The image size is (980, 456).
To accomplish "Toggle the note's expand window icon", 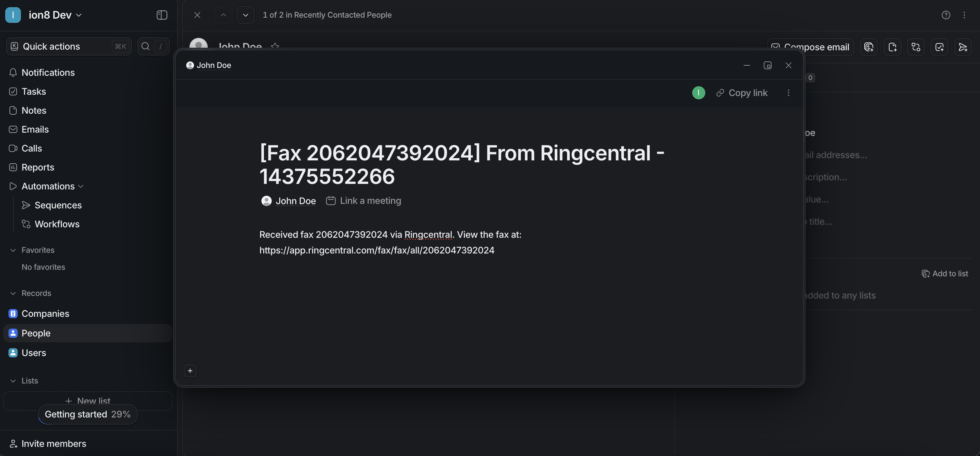I will (767, 65).
